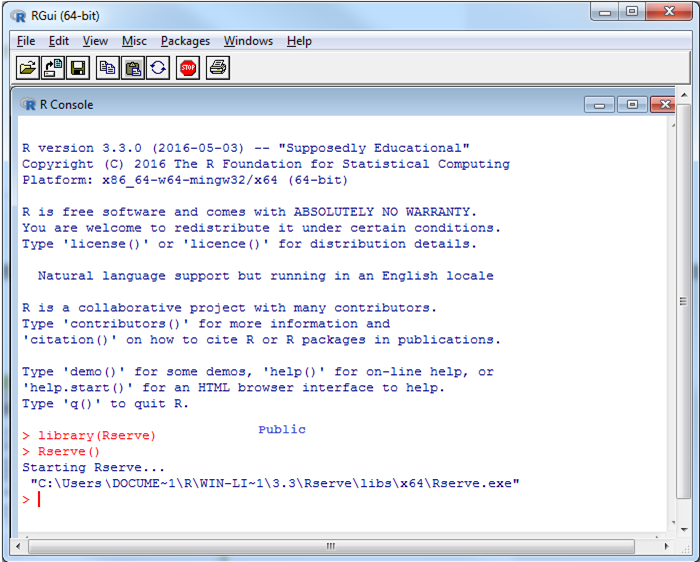Click the Copy and paste toolbar icon
This screenshot has width=700, height=562.
pos(158,68)
